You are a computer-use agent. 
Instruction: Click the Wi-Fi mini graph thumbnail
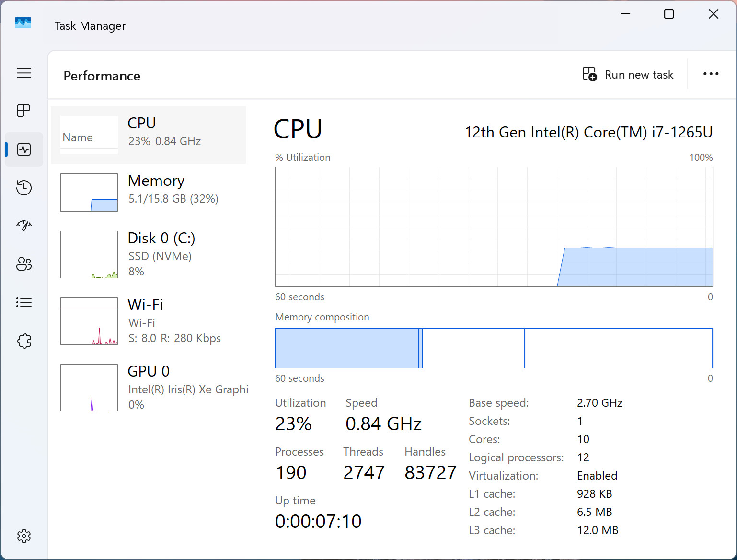[x=89, y=321]
